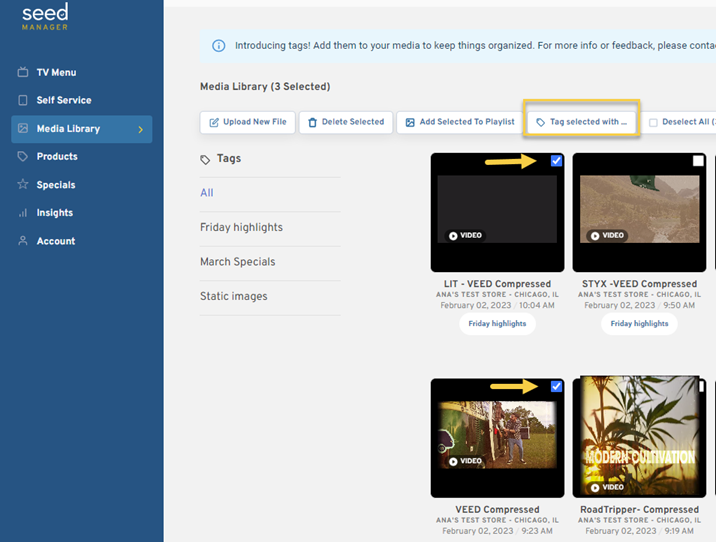Filter by Static images tag
Image resolution: width=716 pixels, height=542 pixels.
[x=233, y=296]
